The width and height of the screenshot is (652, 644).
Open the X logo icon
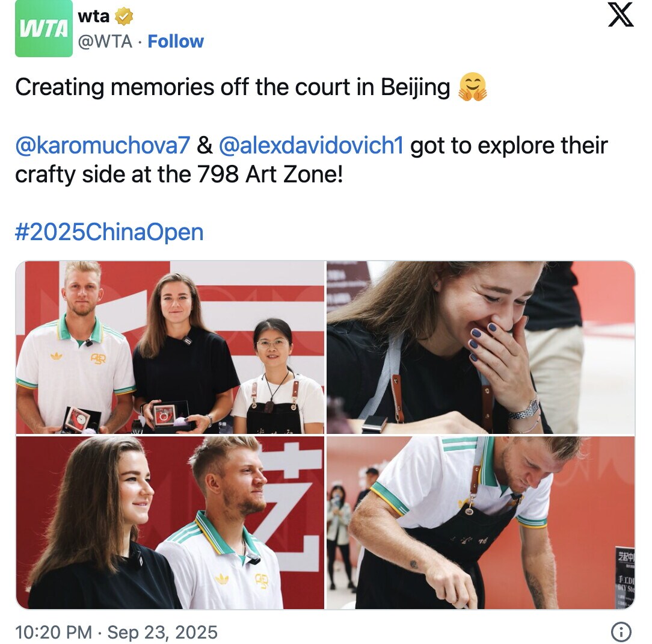pyautogui.click(x=621, y=14)
